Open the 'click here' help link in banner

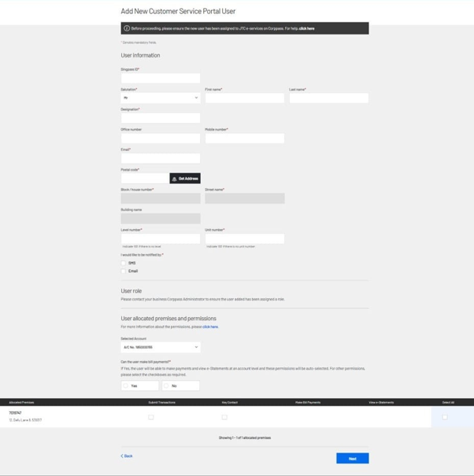(306, 28)
